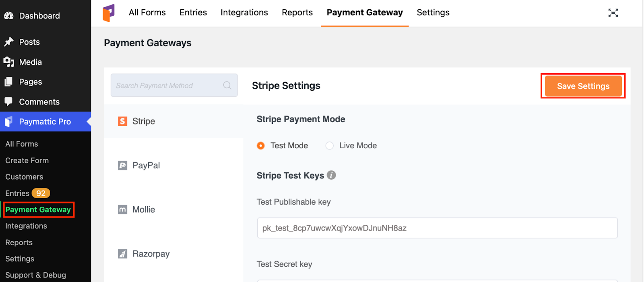Click the Stripe gateway icon
Screen dimensions: 644x282
(122, 121)
